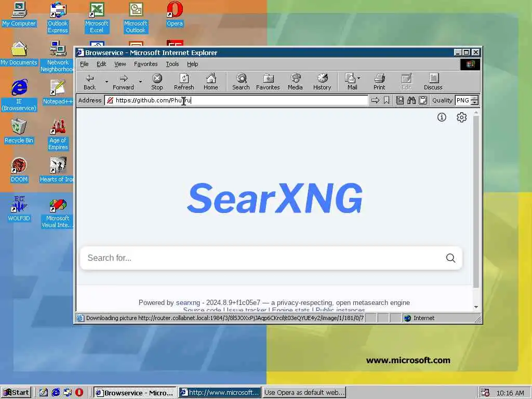Select Microsoft Visual InterDev desktop icon

coord(57,212)
